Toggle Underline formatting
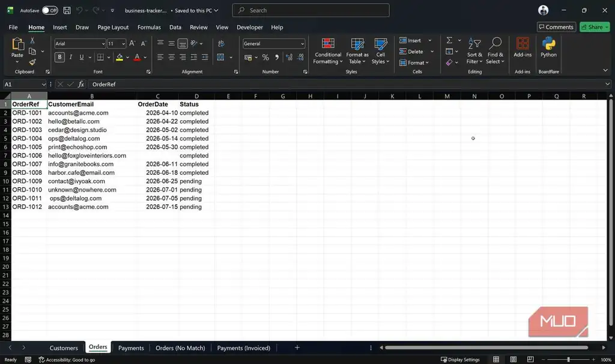 82,57
